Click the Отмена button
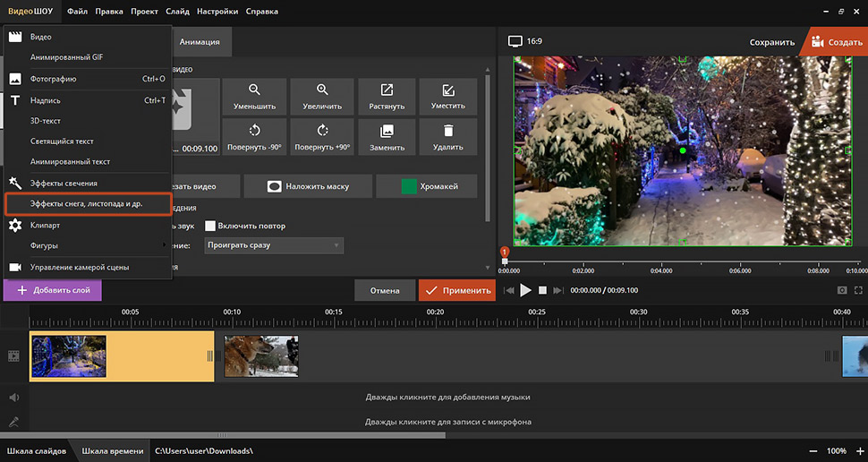The height and width of the screenshot is (462, 868). click(385, 290)
